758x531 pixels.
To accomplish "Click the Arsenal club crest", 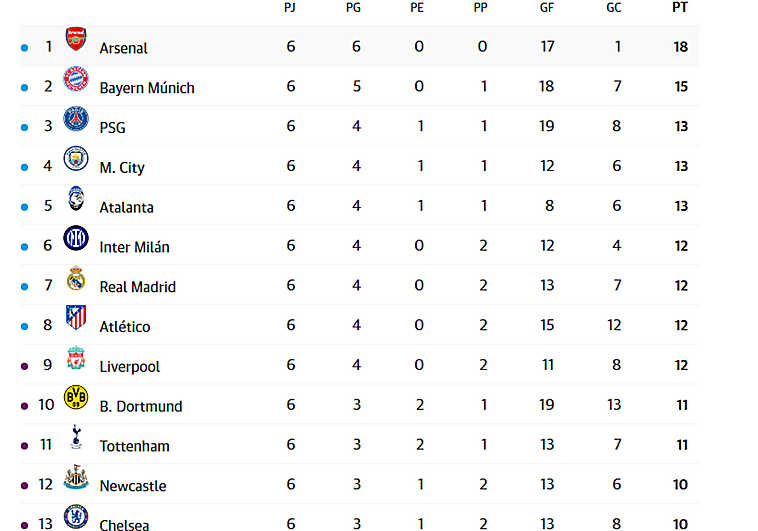I will [x=76, y=40].
